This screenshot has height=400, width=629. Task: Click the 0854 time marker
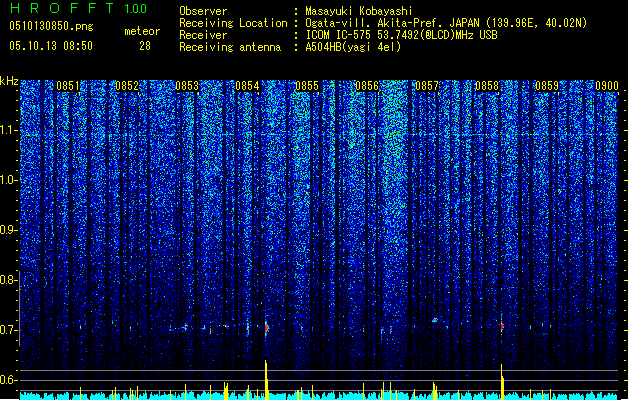[x=247, y=86]
